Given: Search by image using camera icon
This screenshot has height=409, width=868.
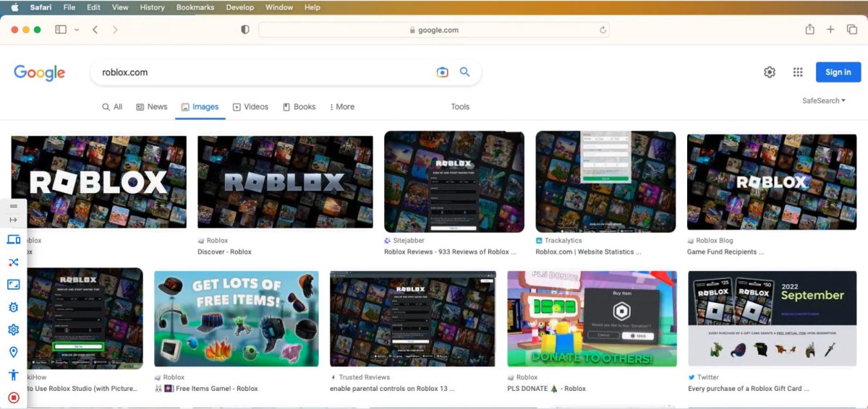Looking at the screenshot, I should pos(442,72).
